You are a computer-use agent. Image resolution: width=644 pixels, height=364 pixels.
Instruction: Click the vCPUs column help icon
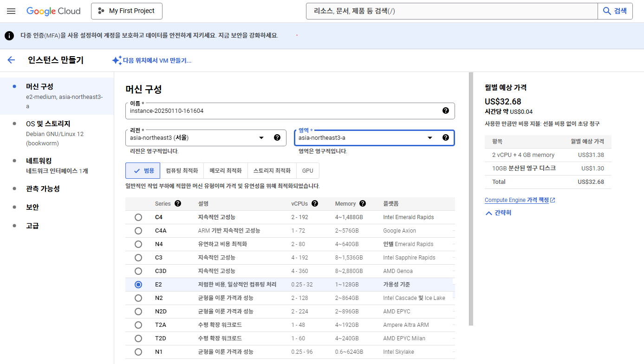tap(315, 203)
